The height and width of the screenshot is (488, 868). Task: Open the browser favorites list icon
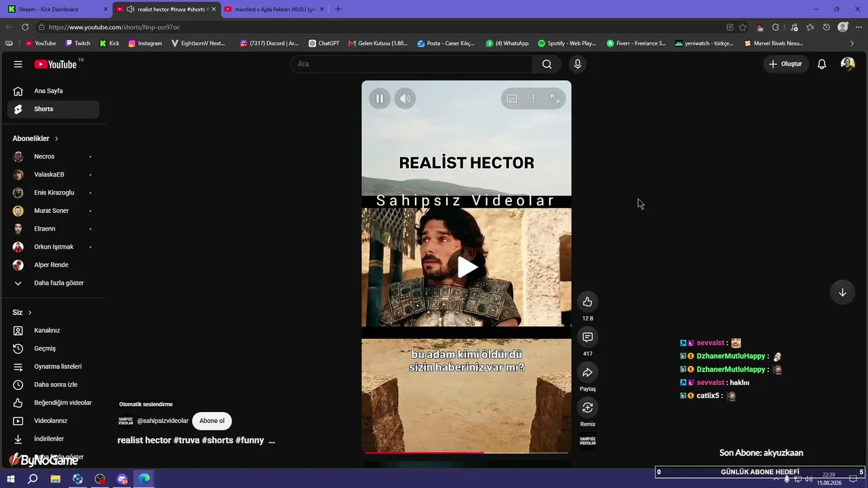[810, 27]
